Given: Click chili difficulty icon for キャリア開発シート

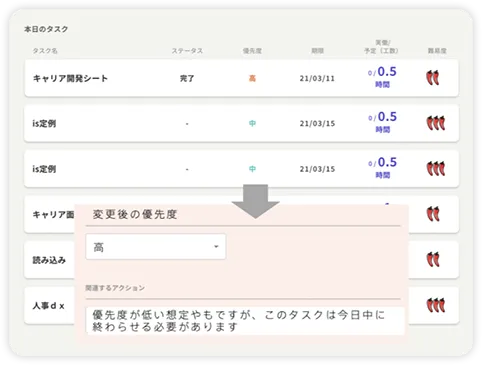Looking at the screenshot, I should click(x=433, y=78).
